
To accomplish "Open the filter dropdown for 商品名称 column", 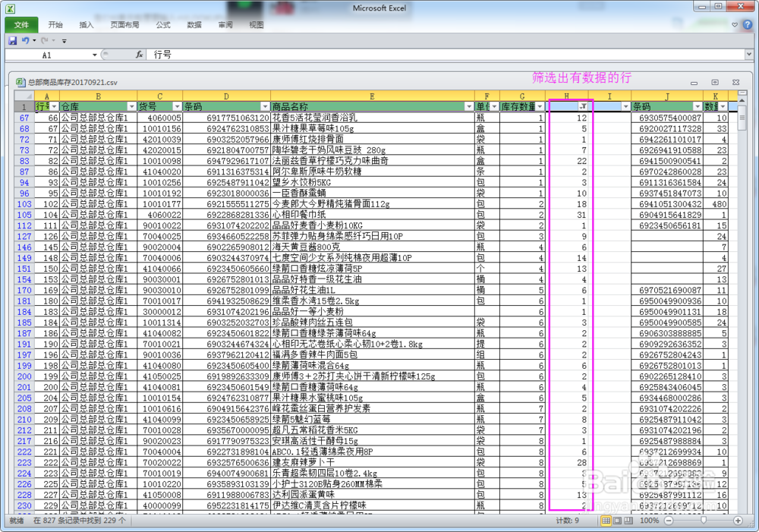I will pyautogui.click(x=468, y=106).
